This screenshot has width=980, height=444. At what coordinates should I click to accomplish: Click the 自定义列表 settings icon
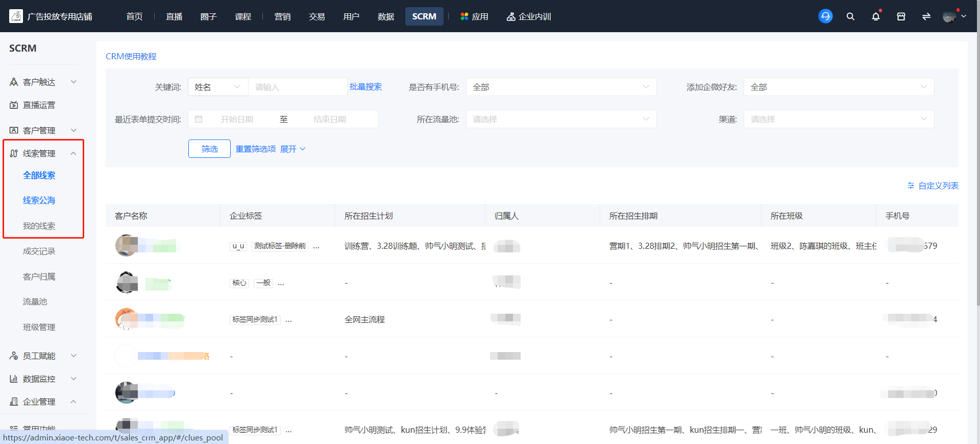(x=911, y=185)
